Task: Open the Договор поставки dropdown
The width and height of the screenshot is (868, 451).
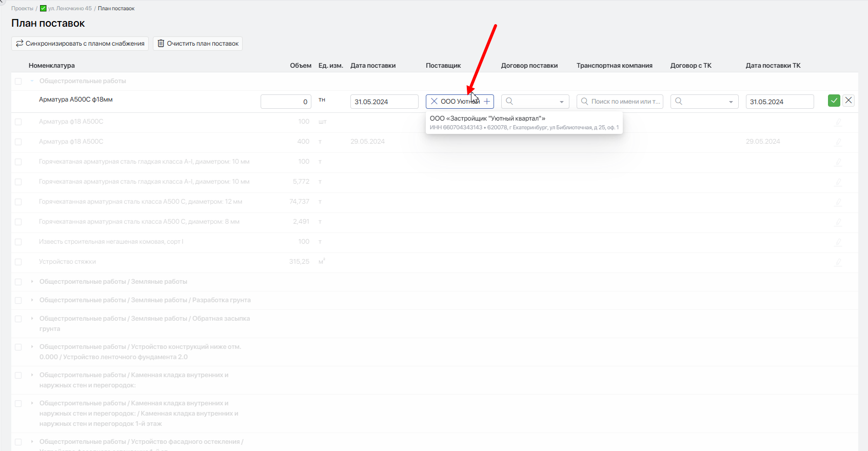Action: tap(535, 102)
